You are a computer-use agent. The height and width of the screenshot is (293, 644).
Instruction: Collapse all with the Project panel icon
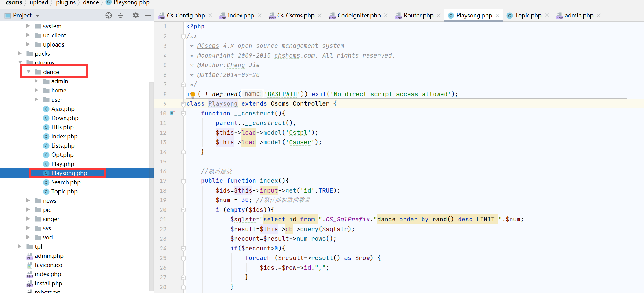coord(121,15)
